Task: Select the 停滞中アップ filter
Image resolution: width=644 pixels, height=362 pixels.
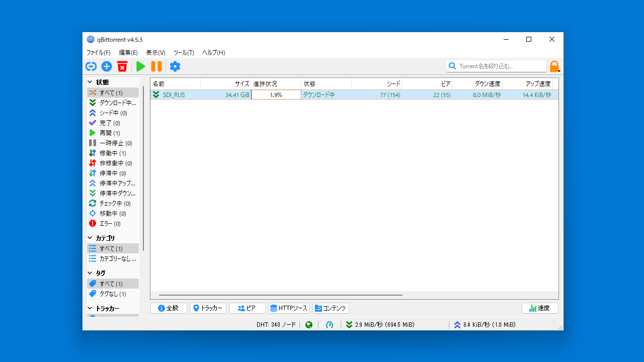Action: pos(113,183)
